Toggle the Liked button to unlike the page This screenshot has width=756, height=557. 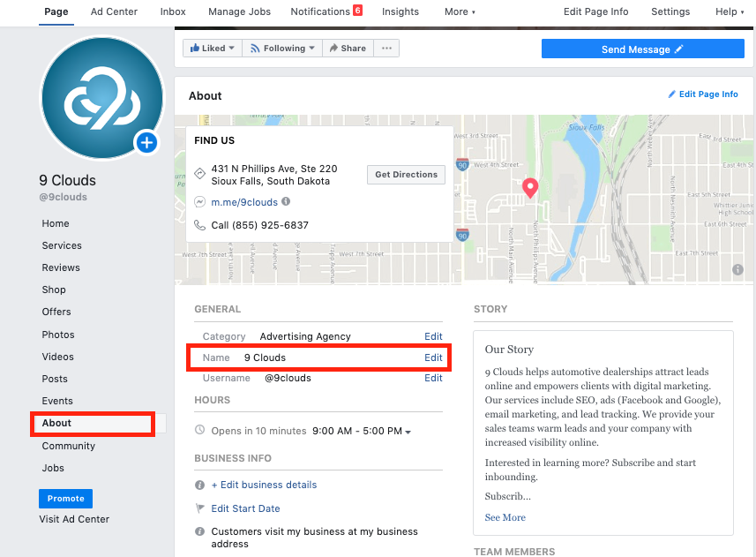(212, 48)
